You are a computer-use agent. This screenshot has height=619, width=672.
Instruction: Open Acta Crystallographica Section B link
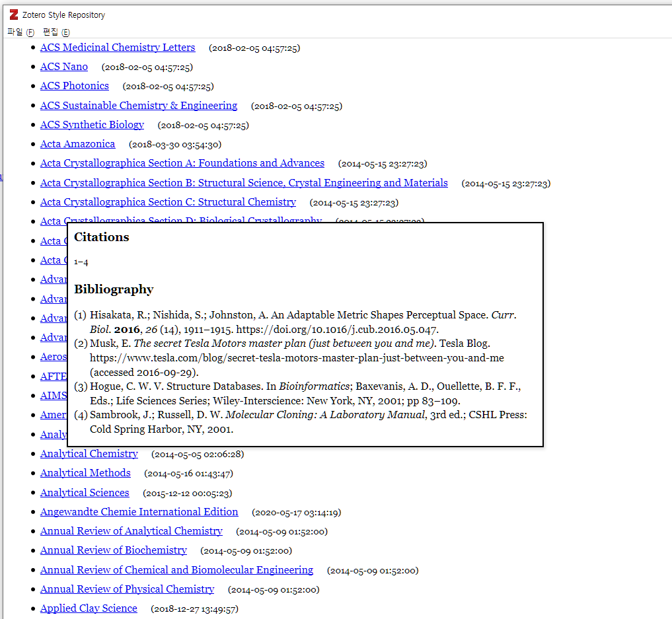point(244,183)
